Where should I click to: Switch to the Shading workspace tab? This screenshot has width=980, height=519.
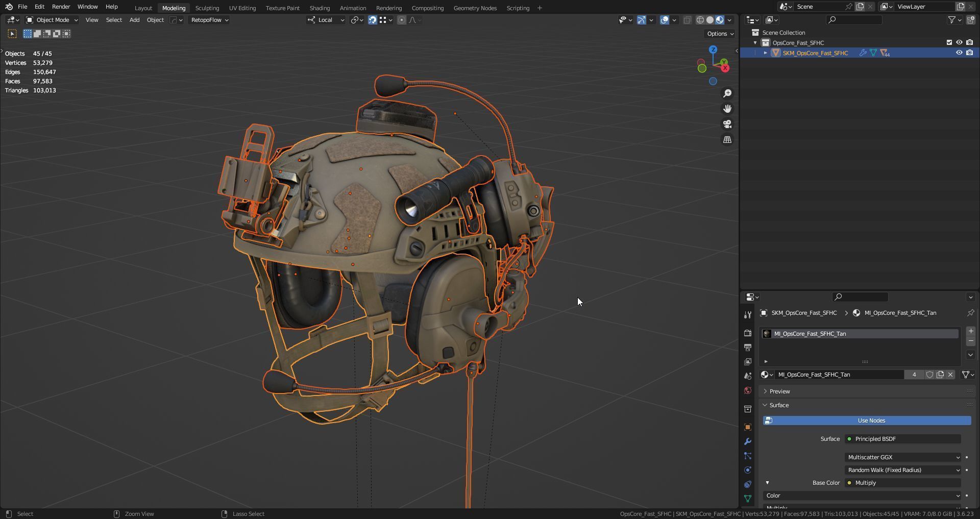[320, 8]
